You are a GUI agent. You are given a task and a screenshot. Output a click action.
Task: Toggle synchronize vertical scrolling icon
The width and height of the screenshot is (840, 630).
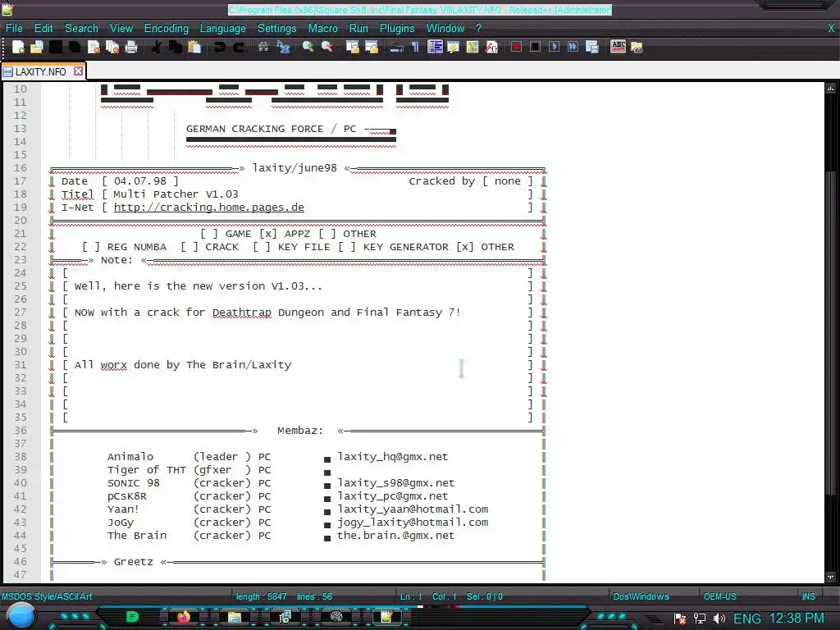click(x=353, y=47)
